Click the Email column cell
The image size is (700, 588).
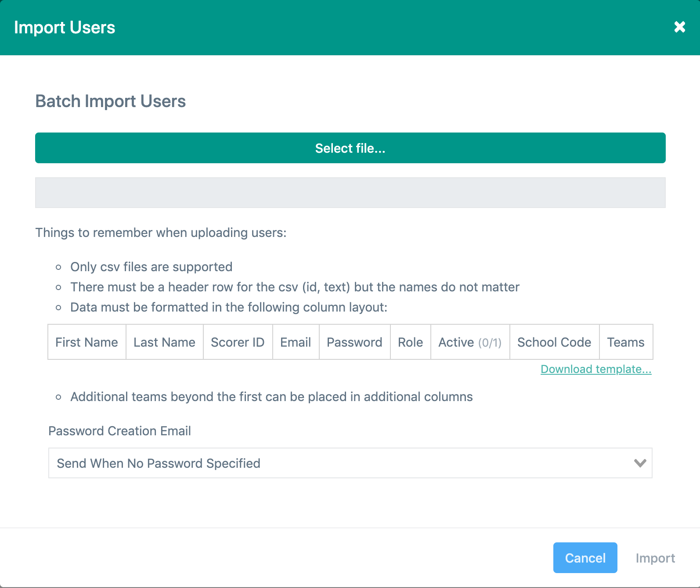click(x=296, y=342)
